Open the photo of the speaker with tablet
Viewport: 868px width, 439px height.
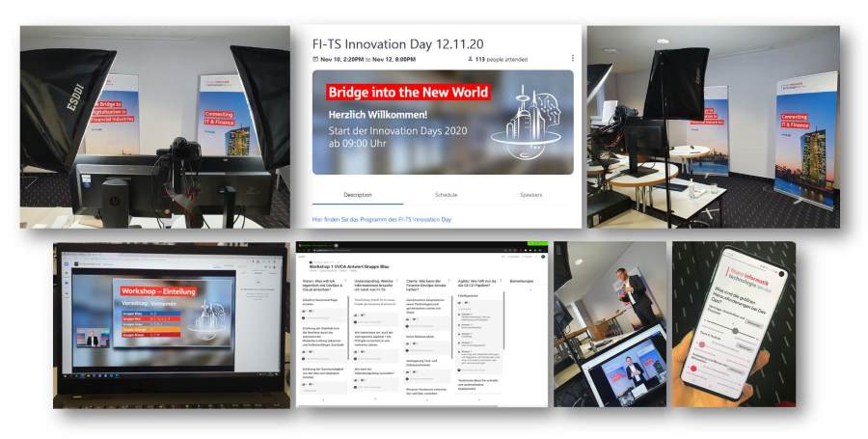point(610,324)
